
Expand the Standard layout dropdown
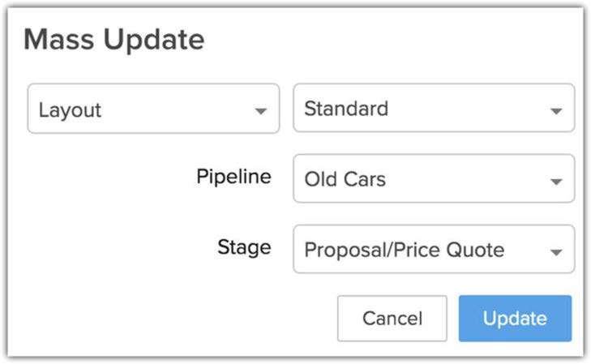coord(433,109)
